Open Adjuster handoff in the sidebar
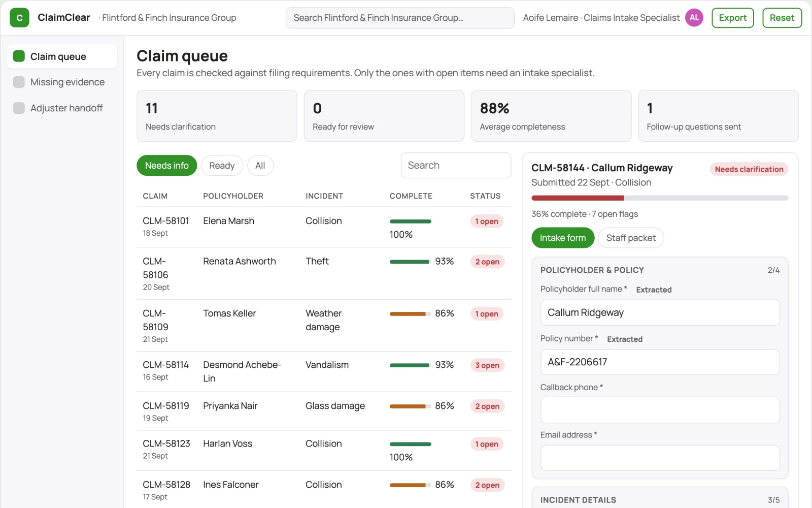812x508 pixels. [62, 108]
